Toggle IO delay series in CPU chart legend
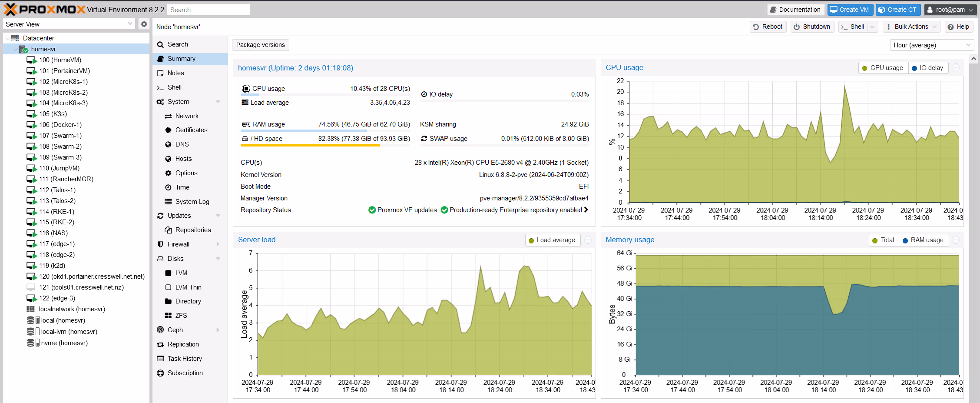 point(927,68)
